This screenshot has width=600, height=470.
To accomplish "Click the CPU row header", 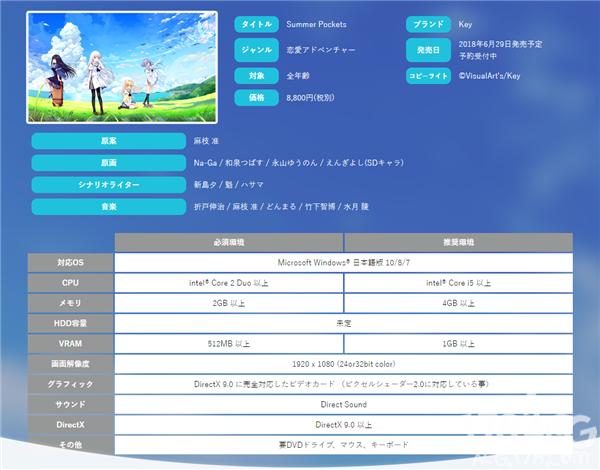I will pyautogui.click(x=70, y=283).
